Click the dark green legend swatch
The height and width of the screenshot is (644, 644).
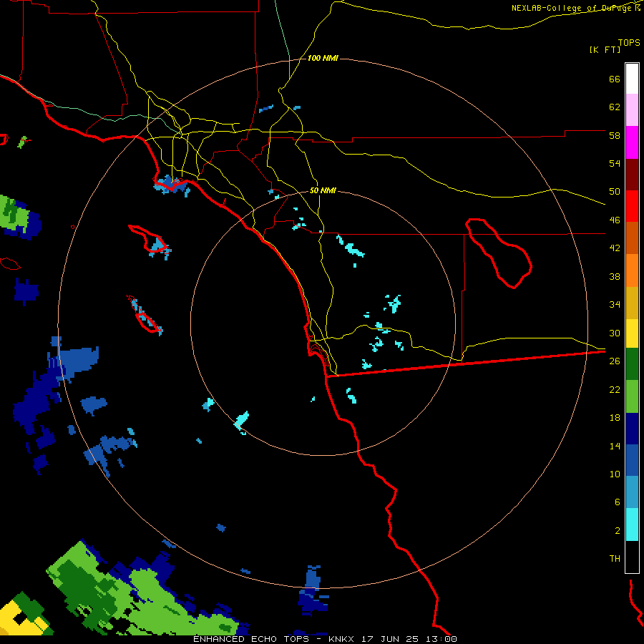[632, 364]
